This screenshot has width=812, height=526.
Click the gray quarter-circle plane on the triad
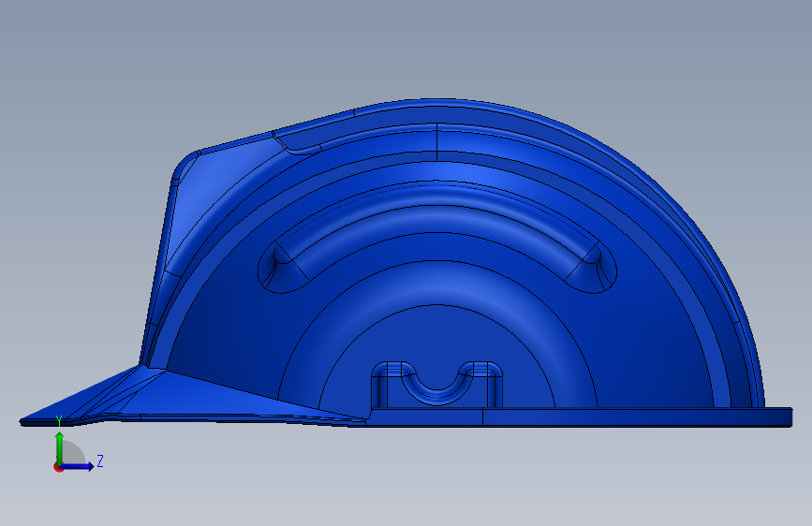click(74, 453)
